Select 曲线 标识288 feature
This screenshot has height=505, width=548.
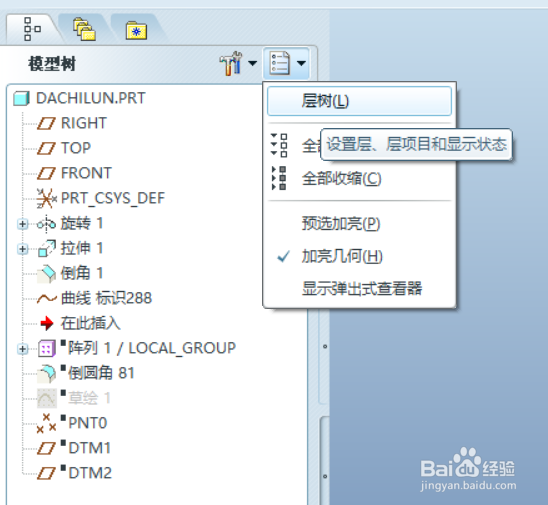[106, 298]
